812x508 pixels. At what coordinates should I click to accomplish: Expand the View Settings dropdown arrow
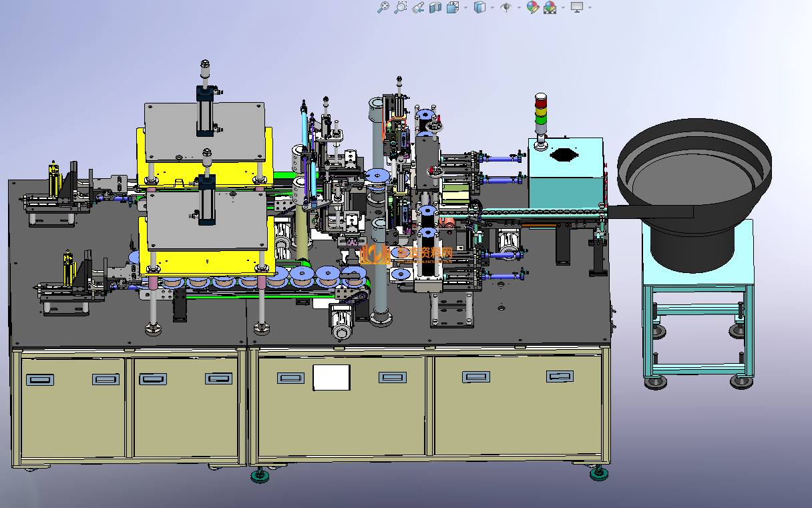point(590,8)
